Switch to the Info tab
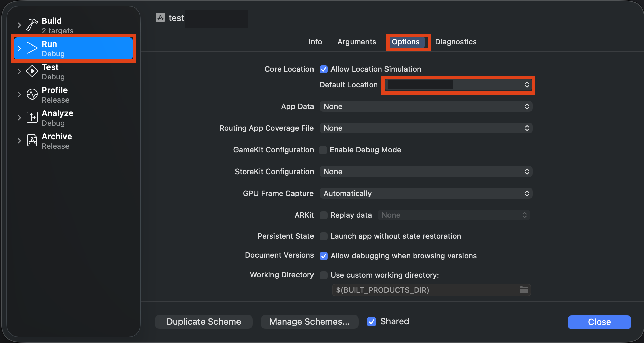Viewport: 644px width, 343px height. coord(315,42)
